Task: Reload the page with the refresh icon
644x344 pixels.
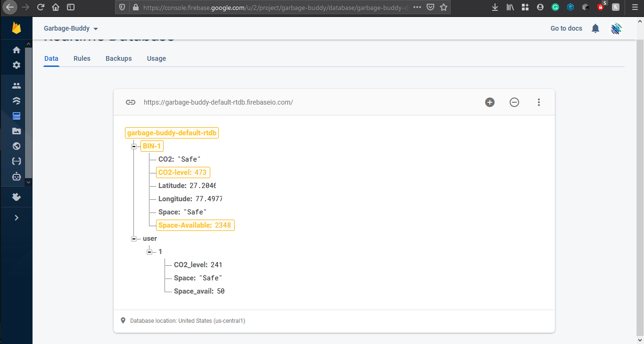Action: point(41,7)
